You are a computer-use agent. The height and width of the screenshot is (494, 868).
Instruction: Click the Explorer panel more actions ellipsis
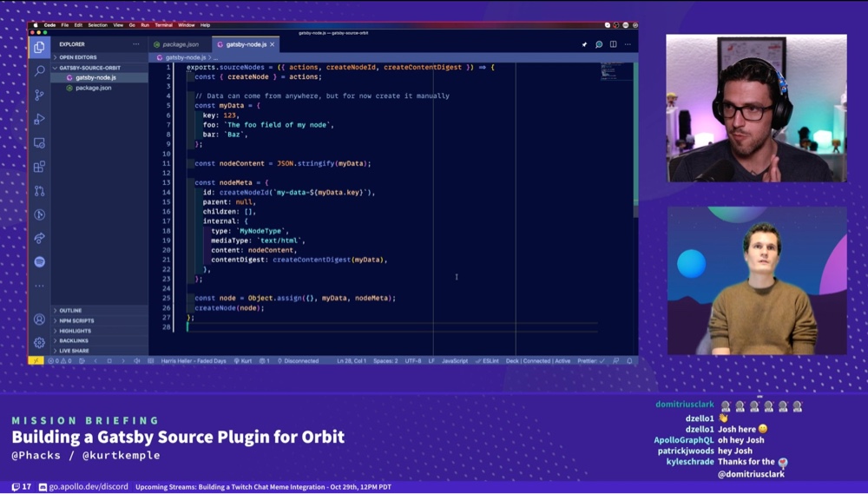click(136, 44)
